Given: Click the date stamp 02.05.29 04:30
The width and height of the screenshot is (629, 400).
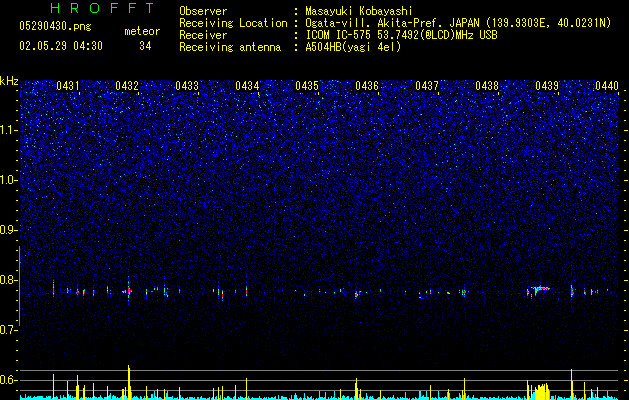Looking at the screenshot, I should (x=61, y=46).
